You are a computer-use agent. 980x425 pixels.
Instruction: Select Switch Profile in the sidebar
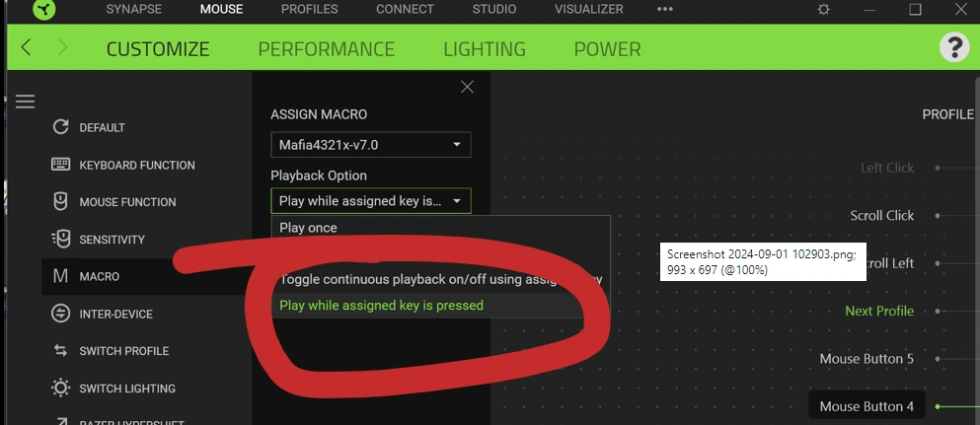(x=123, y=351)
